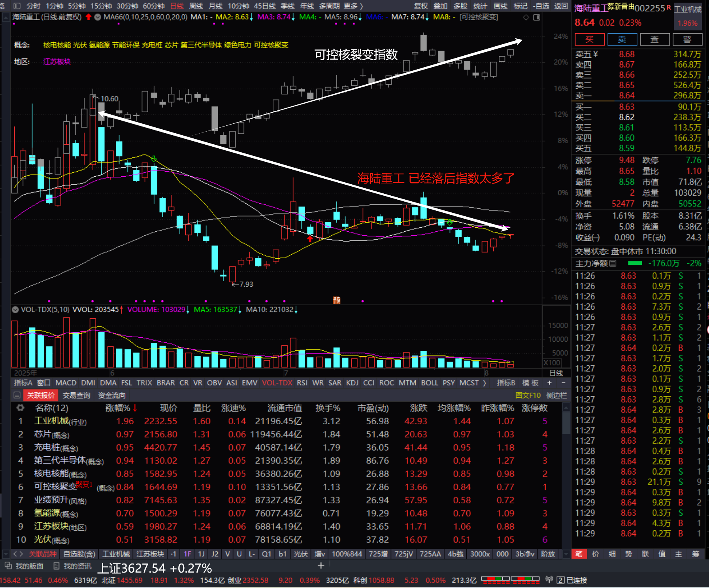Select the 60分钟 period
The width and height of the screenshot is (709, 588).
(154, 6)
